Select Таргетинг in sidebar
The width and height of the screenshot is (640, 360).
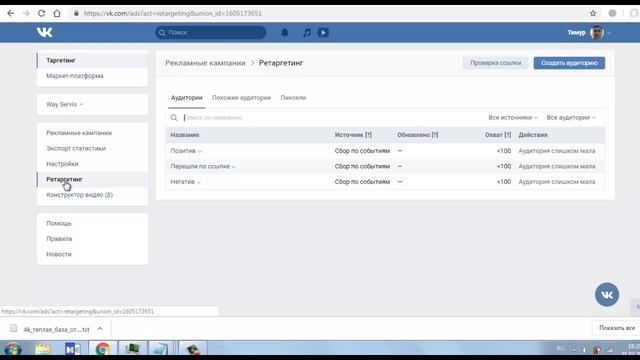click(92, 60)
